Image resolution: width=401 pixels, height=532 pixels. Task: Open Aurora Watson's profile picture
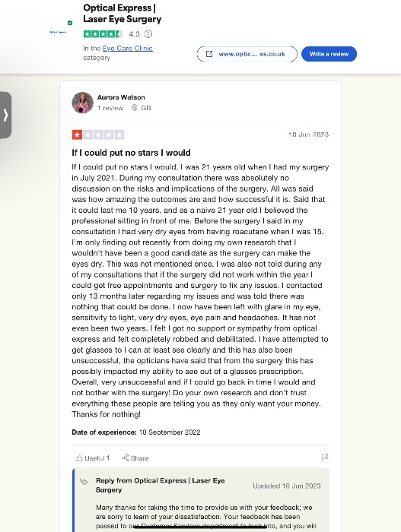click(83, 103)
